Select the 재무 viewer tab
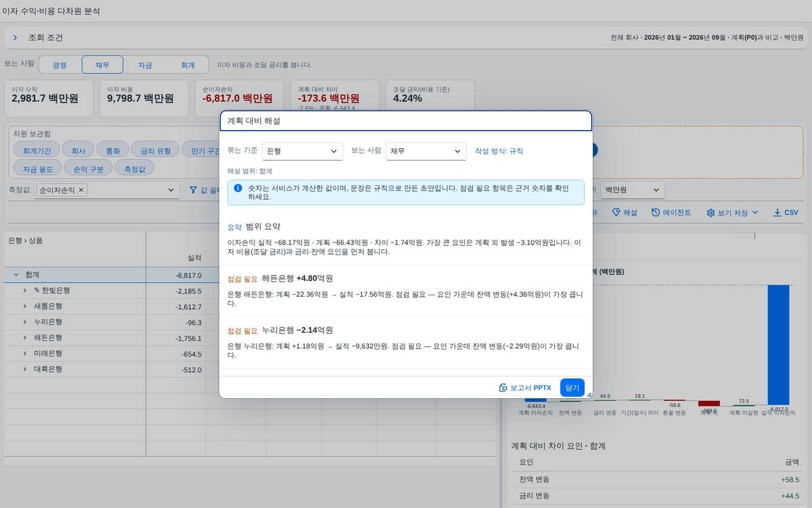812x508 pixels. pos(102,65)
